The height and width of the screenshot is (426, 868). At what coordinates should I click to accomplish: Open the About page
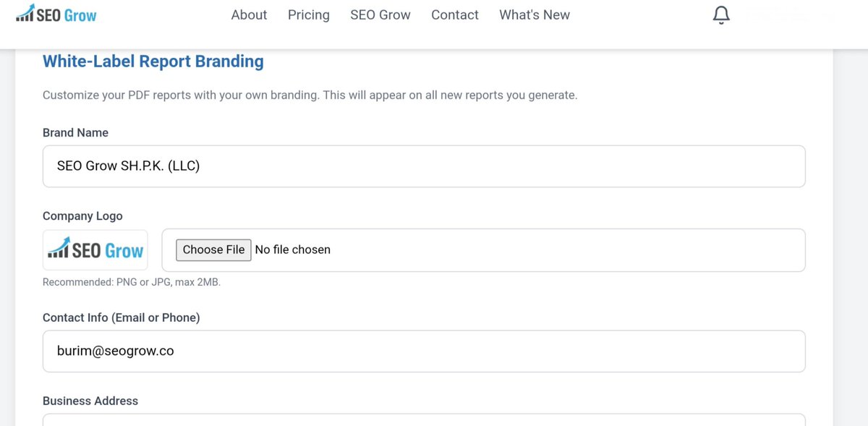[249, 14]
